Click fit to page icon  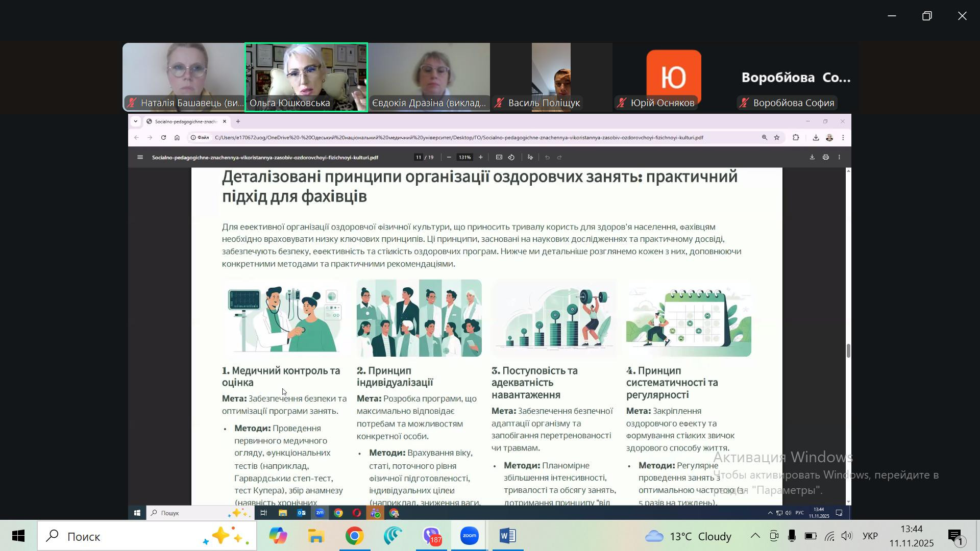[x=499, y=158]
